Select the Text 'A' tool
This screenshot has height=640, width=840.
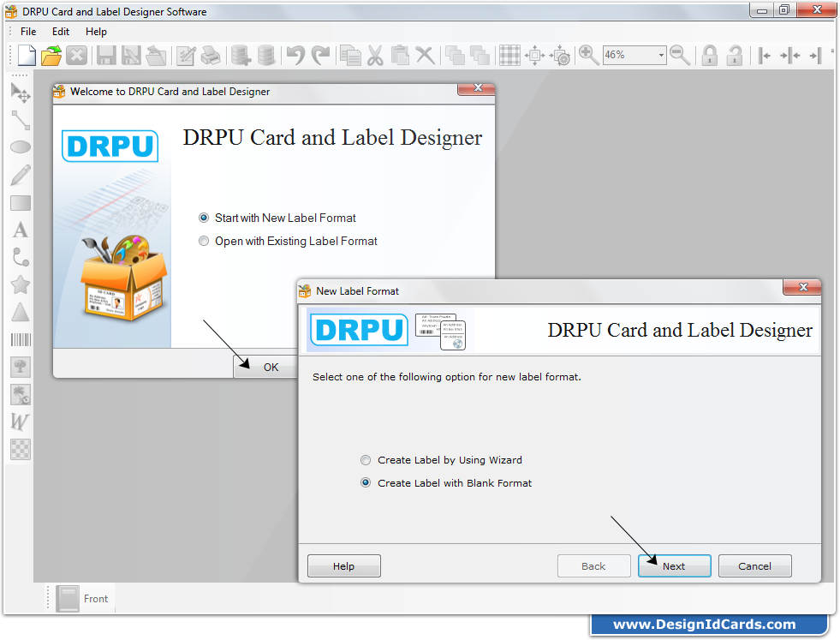(x=21, y=230)
